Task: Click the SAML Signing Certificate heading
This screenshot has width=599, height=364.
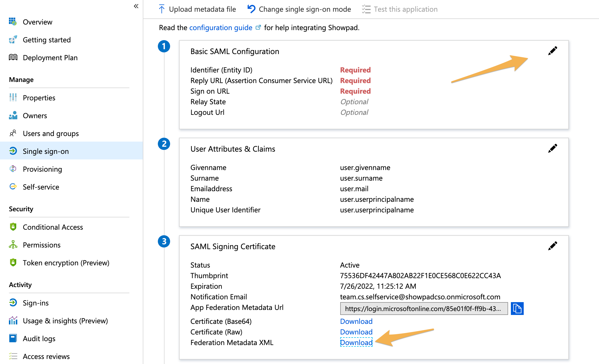Action: (233, 246)
